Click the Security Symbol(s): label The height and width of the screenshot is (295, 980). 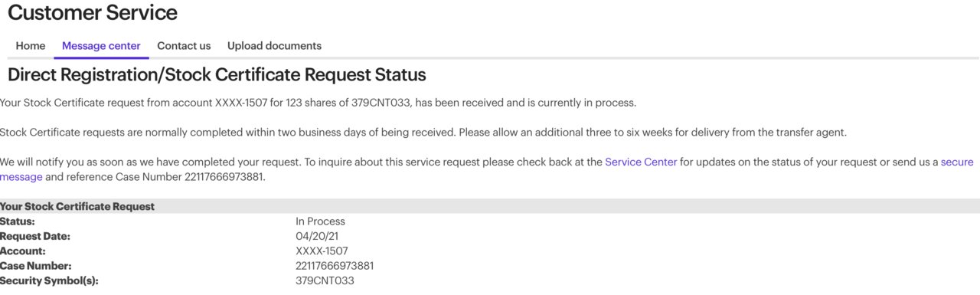pos(49,280)
